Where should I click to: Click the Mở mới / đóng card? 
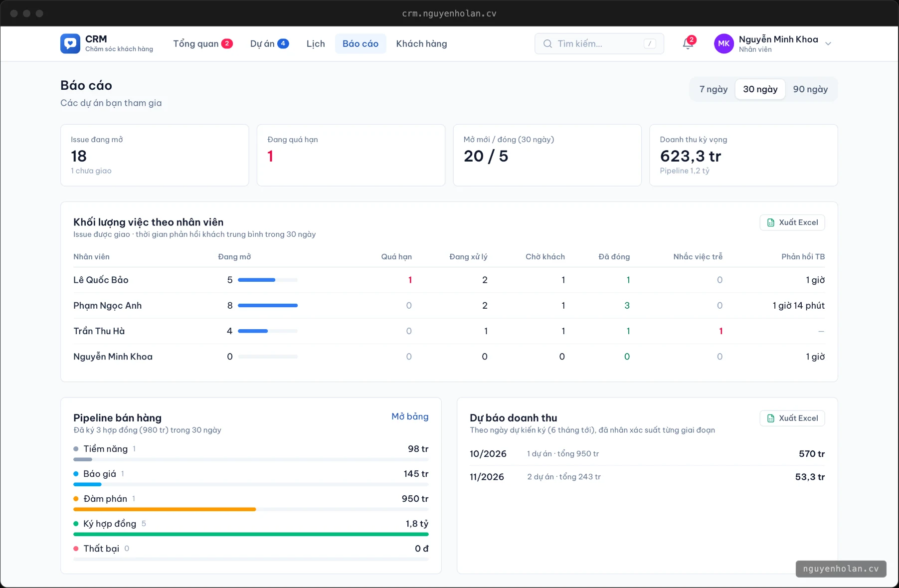(547, 155)
